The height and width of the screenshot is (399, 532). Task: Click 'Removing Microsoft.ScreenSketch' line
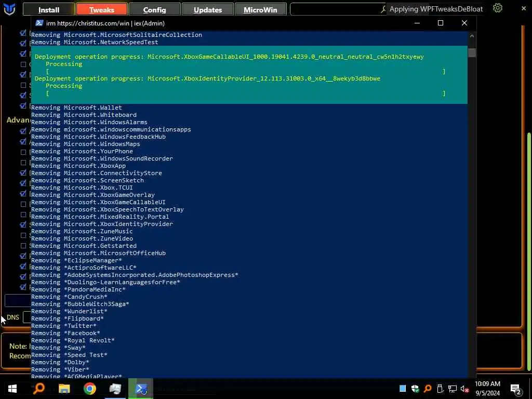(x=87, y=180)
